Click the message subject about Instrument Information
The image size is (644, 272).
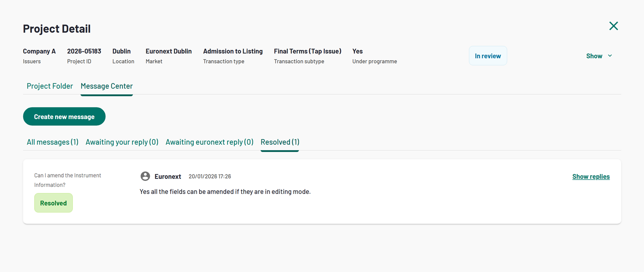click(x=67, y=180)
